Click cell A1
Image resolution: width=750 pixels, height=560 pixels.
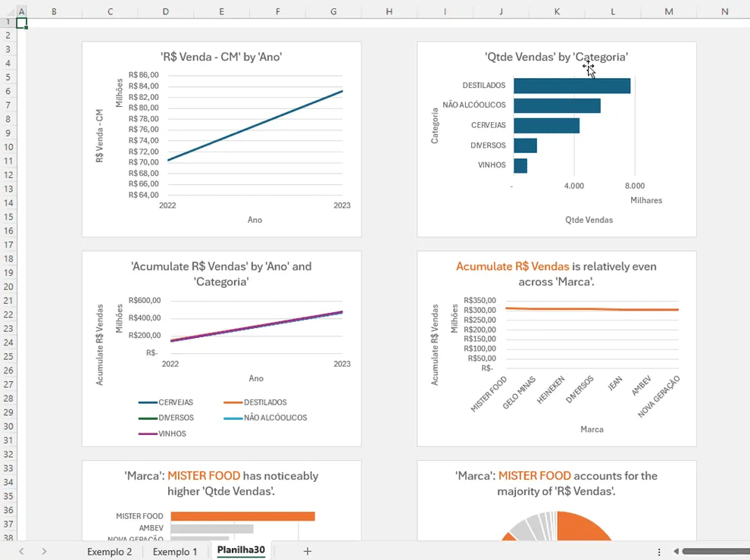pyautogui.click(x=21, y=23)
